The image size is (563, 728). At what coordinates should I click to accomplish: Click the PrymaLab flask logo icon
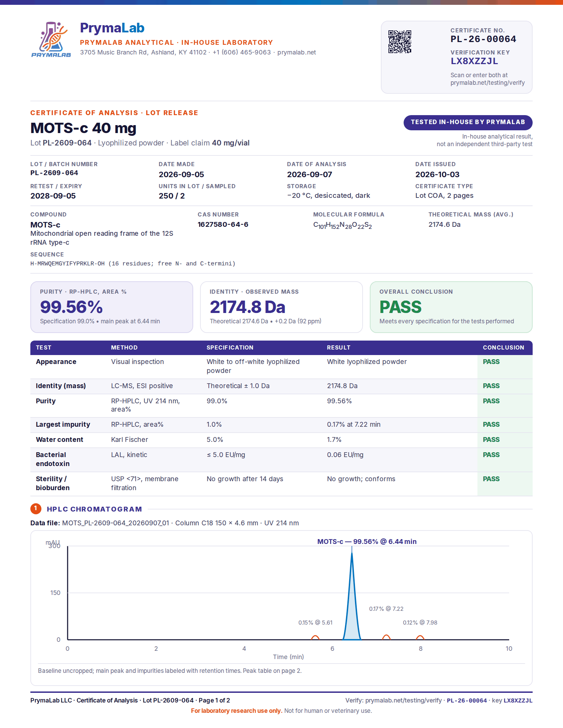(51, 39)
